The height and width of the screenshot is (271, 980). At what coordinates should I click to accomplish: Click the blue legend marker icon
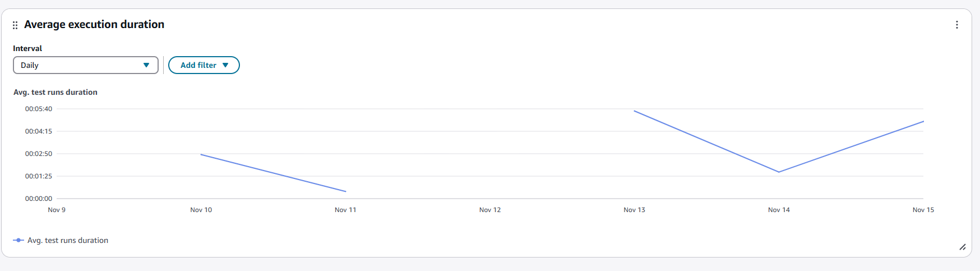tap(19, 240)
